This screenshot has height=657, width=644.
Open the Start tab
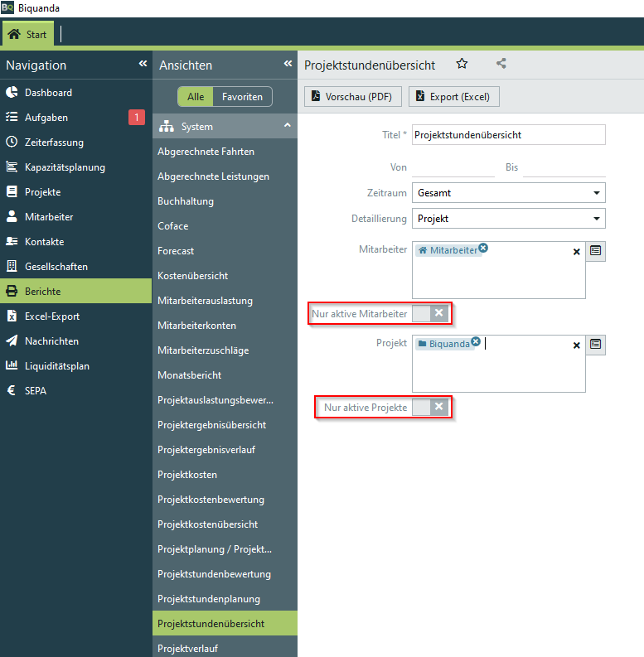click(x=29, y=35)
